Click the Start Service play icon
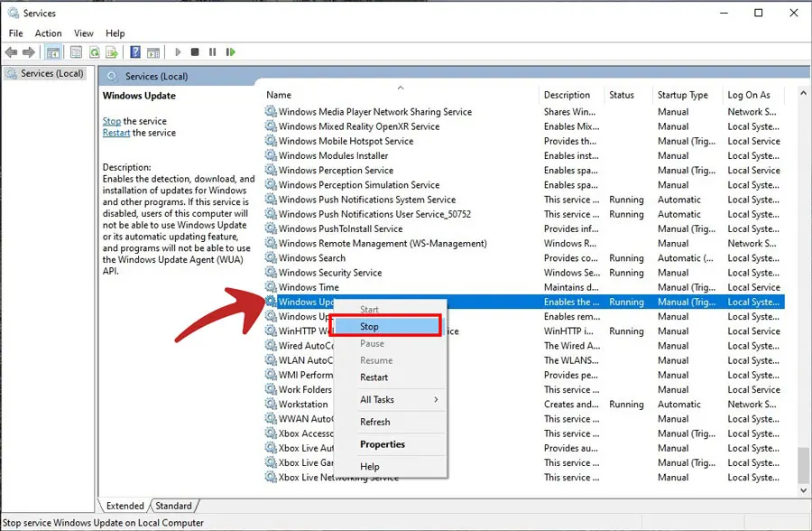 (x=178, y=51)
